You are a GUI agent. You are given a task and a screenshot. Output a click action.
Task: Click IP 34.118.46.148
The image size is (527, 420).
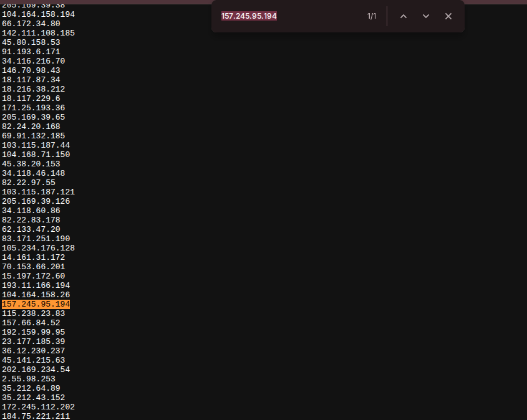pos(33,173)
